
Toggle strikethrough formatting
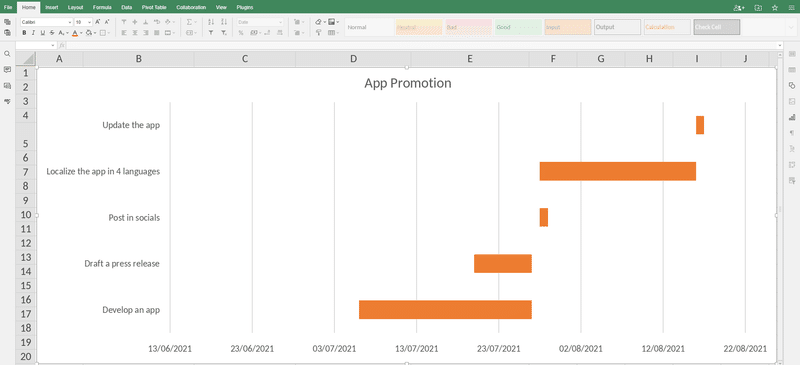click(x=52, y=33)
